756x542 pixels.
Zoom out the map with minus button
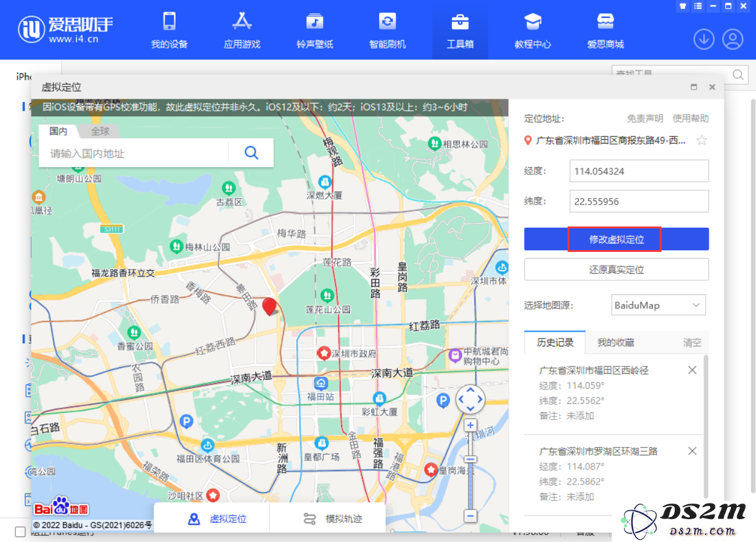click(x=470, y=516)
